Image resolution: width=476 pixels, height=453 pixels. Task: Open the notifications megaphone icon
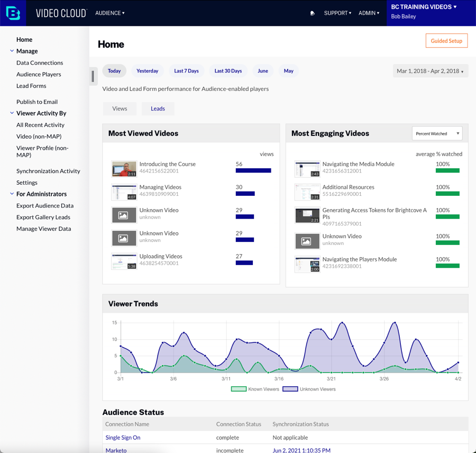pyautogui.click(x=313, y=13)
